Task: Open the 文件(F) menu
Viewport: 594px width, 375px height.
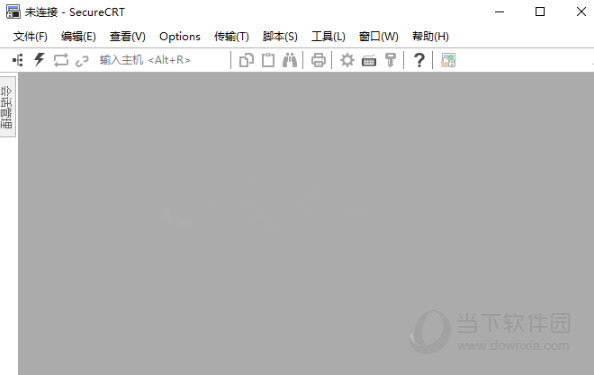Action: 30,36
